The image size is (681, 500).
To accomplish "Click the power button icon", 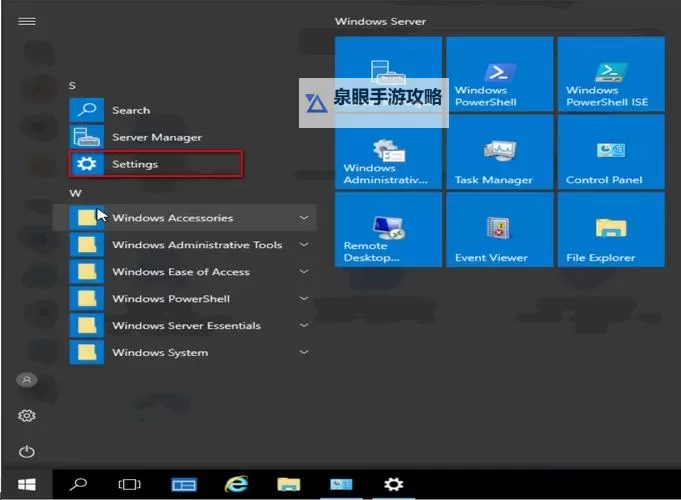I will coord(26,452).
